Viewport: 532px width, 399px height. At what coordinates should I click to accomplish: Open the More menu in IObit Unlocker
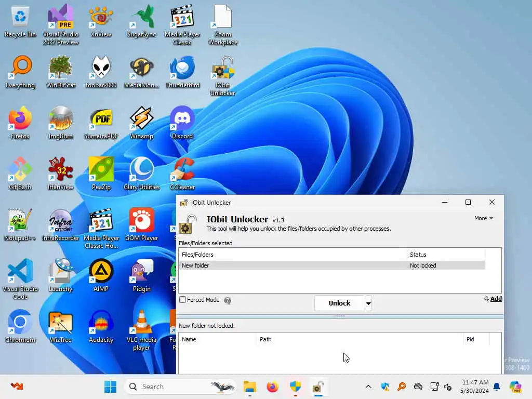[484, 218]
